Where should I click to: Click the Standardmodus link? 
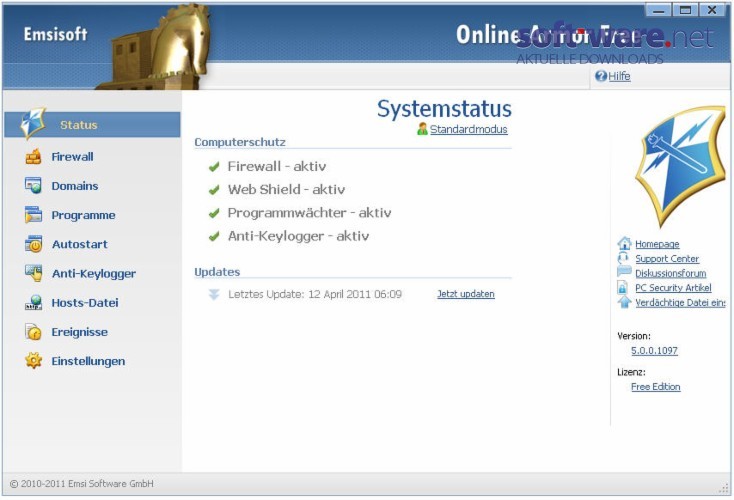point(469,129)
